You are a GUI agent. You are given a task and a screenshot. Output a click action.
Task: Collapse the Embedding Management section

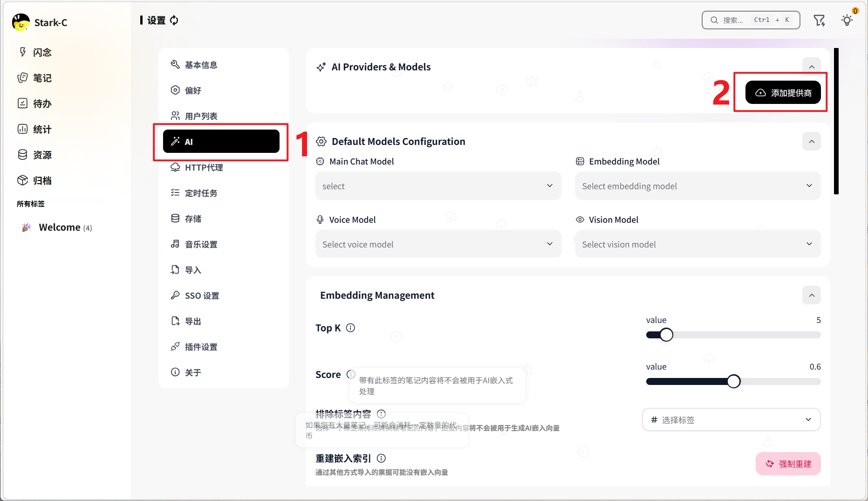pos(812,295)
